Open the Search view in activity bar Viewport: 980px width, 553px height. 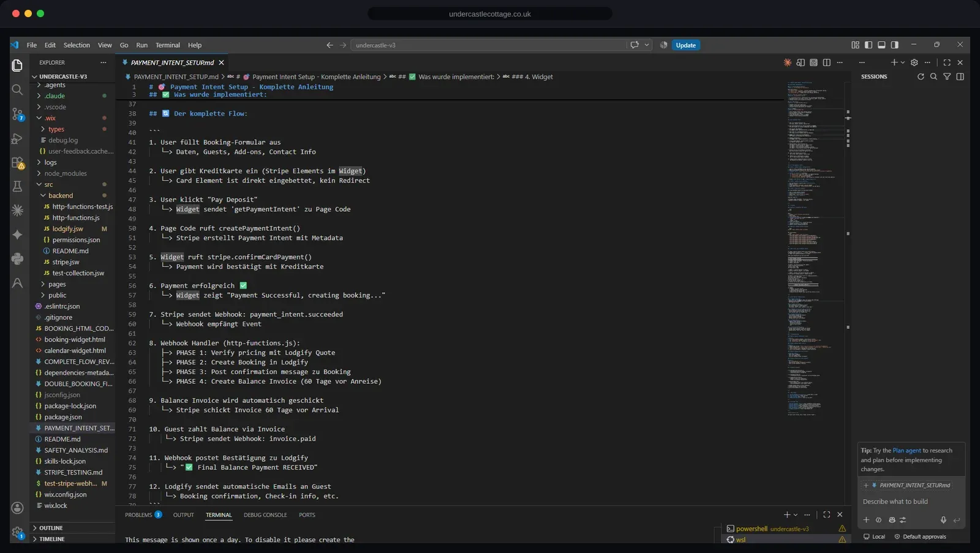(17, 90)
